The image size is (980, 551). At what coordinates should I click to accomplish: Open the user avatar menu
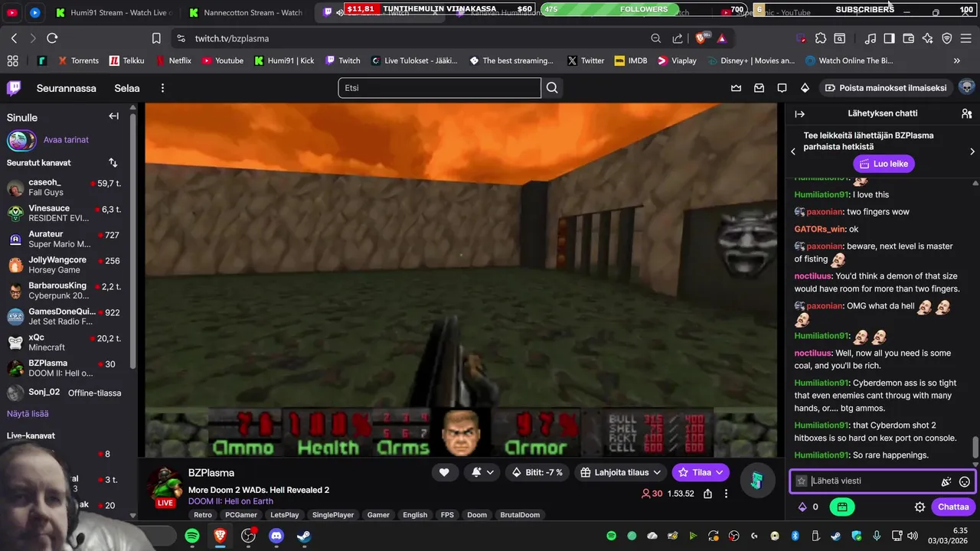click(x=966, y=87)
